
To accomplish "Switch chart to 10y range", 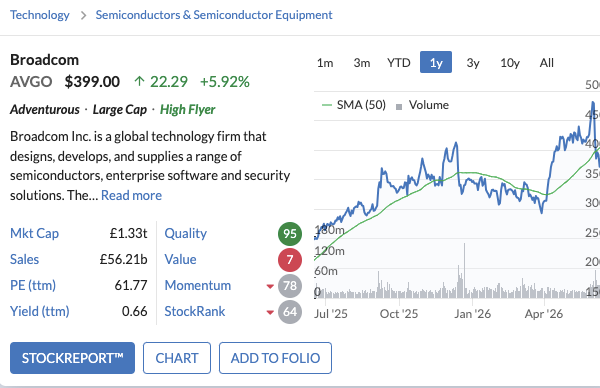I will pyautogui.click(x=510, y=62).
